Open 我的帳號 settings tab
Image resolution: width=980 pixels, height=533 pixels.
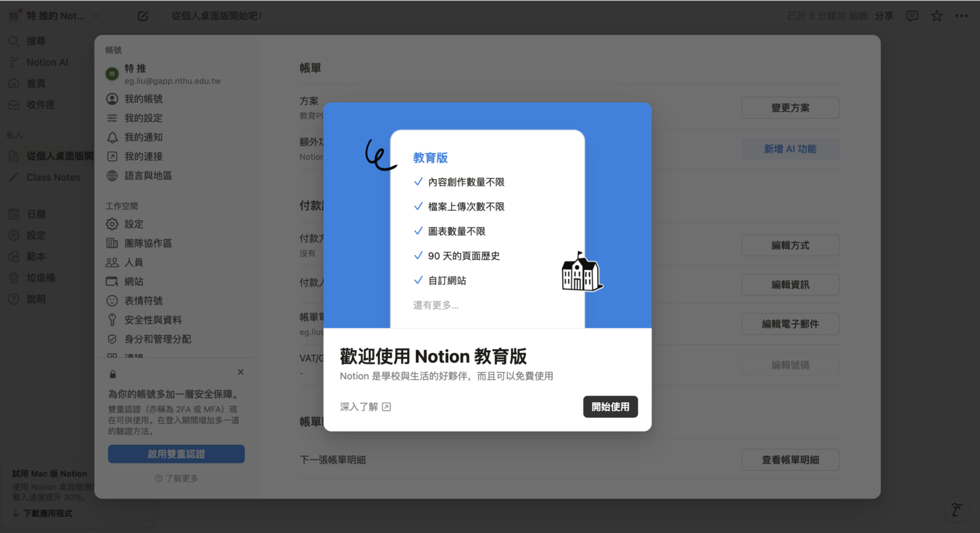pos(143,99)
